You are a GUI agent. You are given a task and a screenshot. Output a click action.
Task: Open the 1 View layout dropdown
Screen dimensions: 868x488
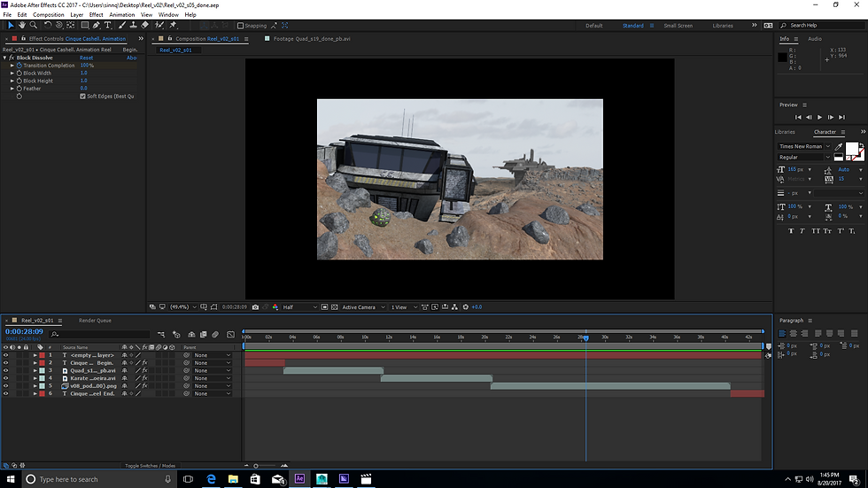click(404, 307)
